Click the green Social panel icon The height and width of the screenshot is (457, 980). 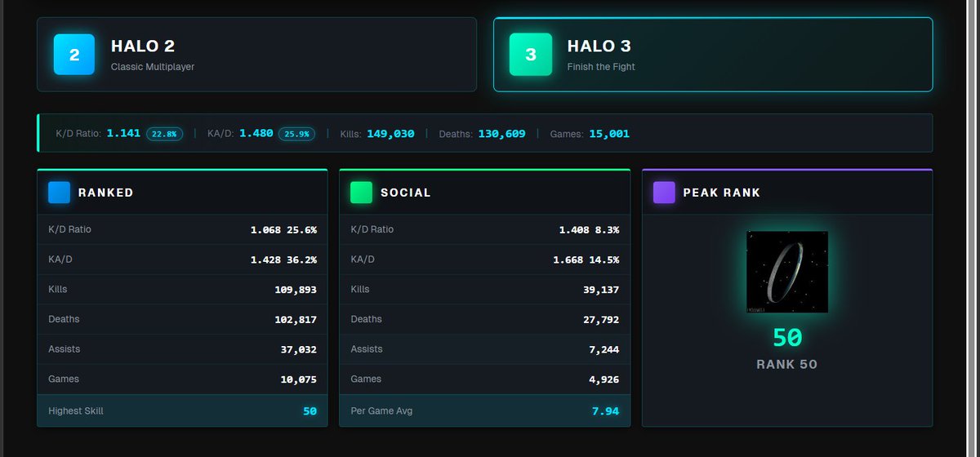[x=361, y=193]
